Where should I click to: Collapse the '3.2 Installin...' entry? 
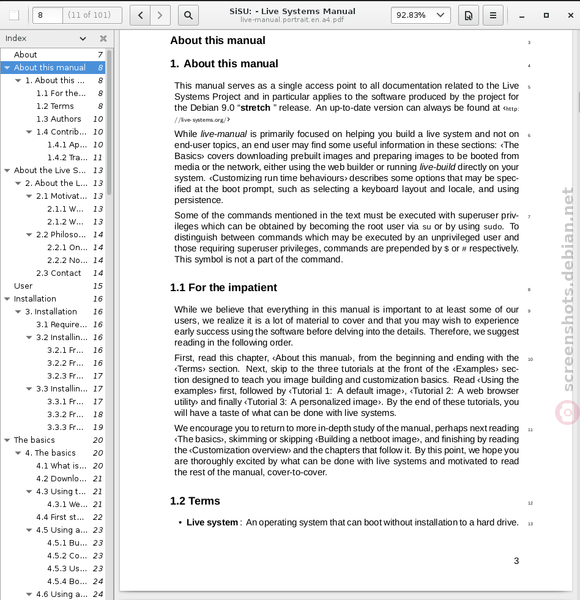[29, 338]
